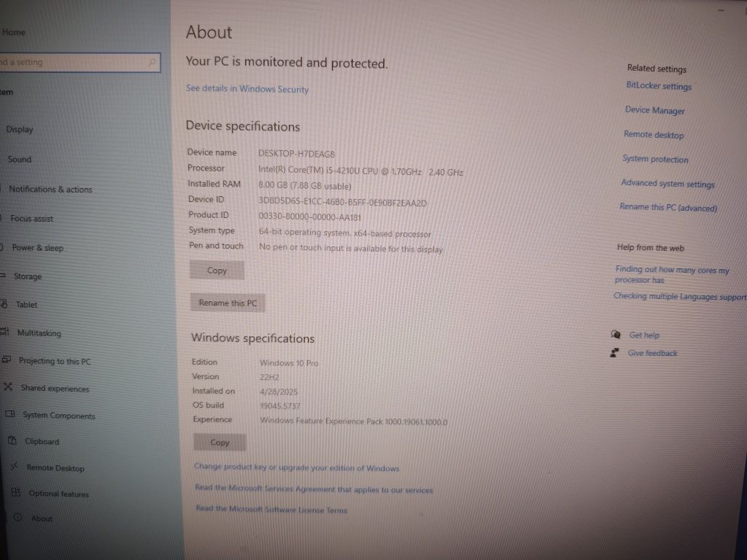The width and height of the screenshot is (747, 560).
Task: Click the Shared experiences icon
Action: 8,386
